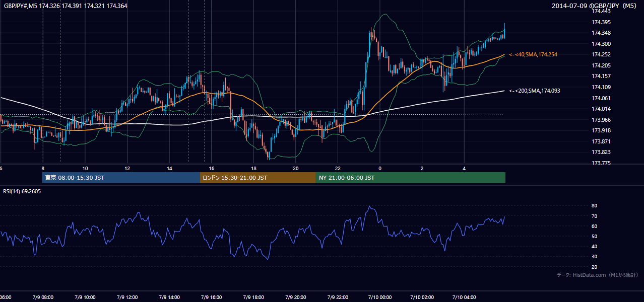Click the '<-<200,SMA,174.093' white label
The image size is (644, 302).
tap(535, 91)
